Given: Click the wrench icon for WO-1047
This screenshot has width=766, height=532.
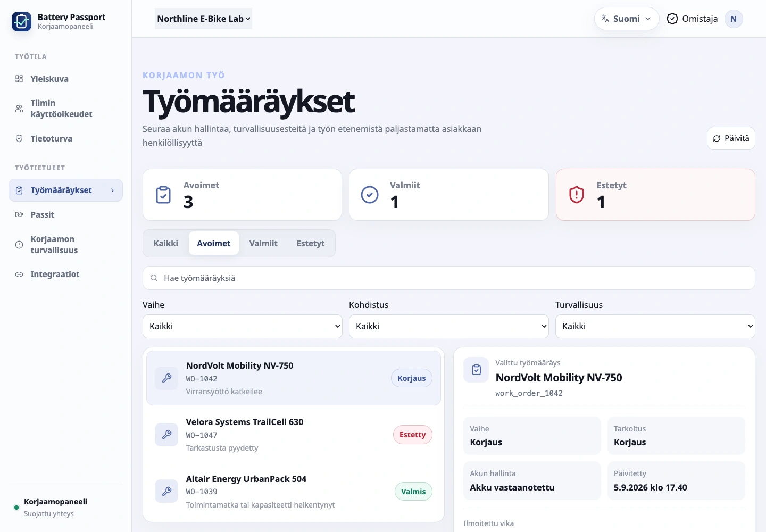Looking at the screenshot, I should point(166,435).
